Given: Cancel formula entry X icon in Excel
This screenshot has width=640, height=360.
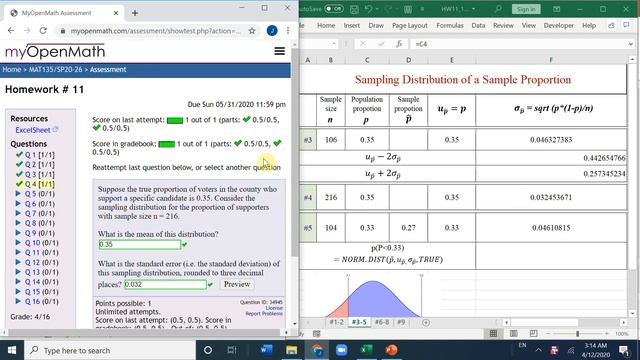Looking at the screenshot, I should pyautogui.click(x=362, y=44).
